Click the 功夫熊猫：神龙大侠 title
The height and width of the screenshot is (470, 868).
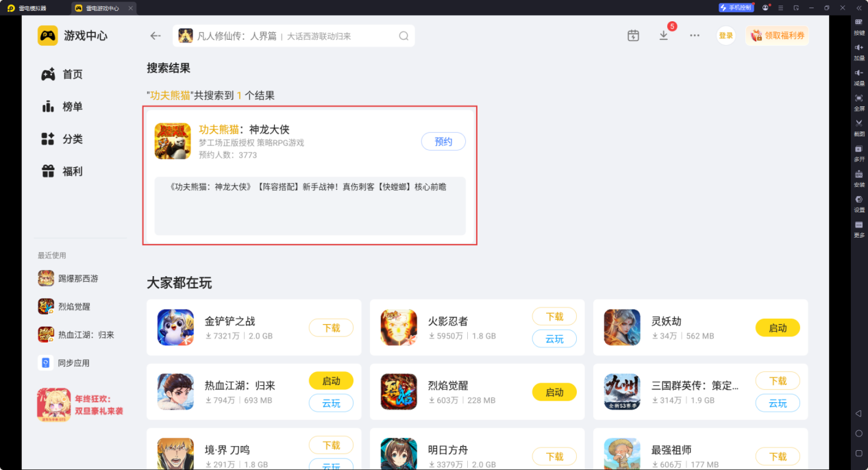(245, 129)
